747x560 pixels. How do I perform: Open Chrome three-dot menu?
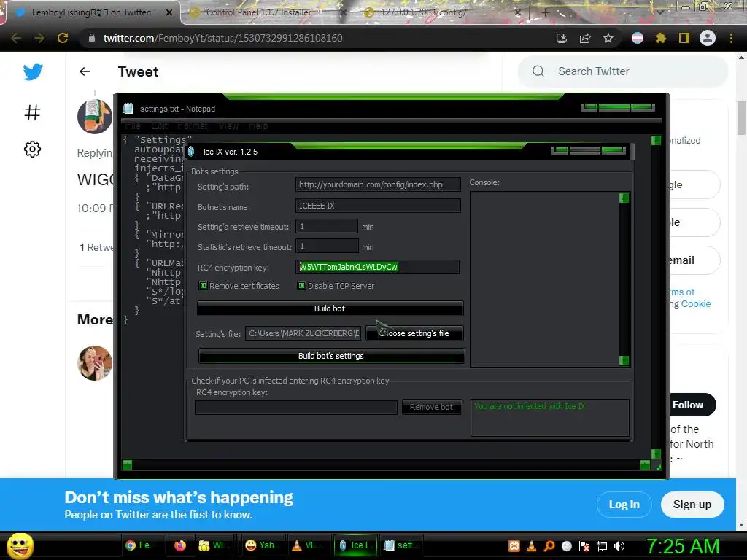click(x=731, y=38)
